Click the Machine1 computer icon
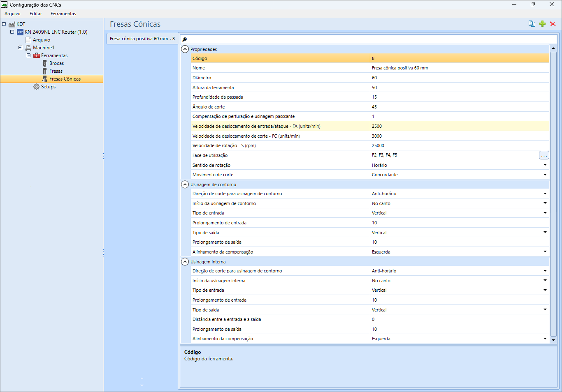Viewport: 562px width, 392px height. pos(28,48)
